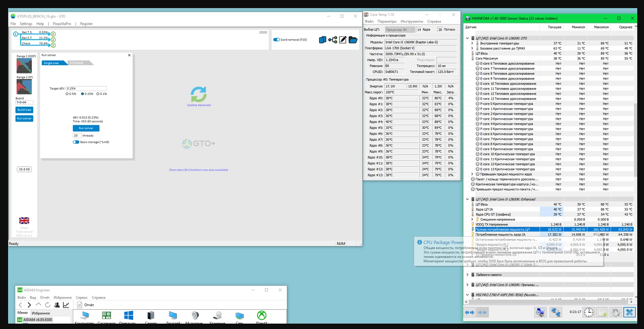Click HWiNFO network sharing icon

(x=556, y=312)
